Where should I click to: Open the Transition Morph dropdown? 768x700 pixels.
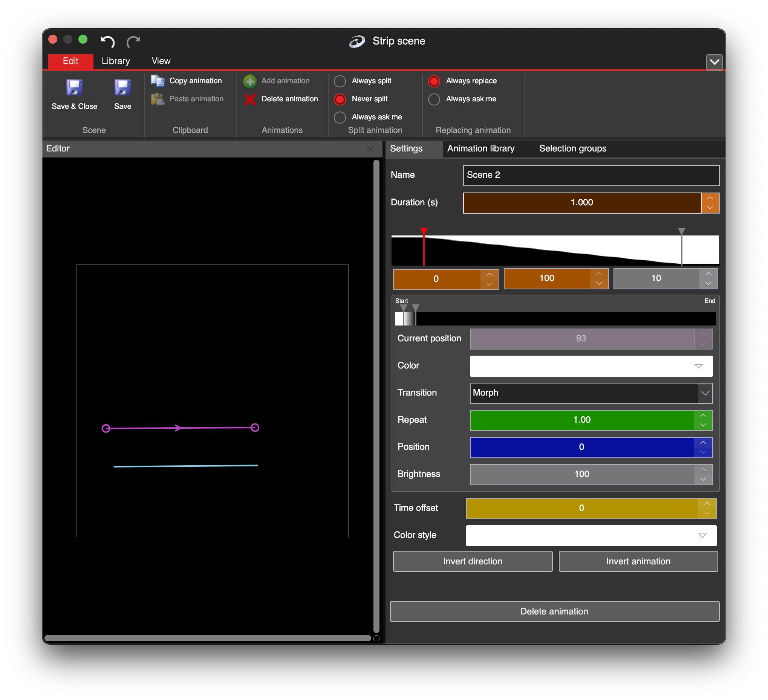click(591, 393)
